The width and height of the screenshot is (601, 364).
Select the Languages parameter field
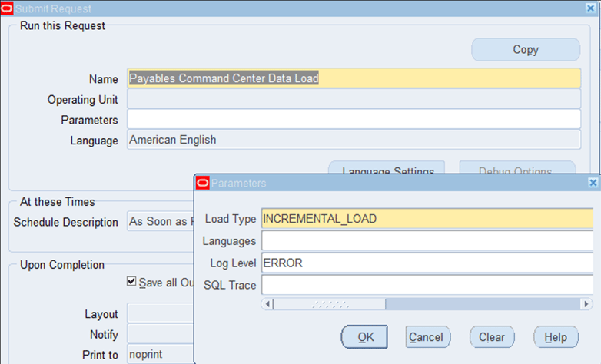point(427,241)
